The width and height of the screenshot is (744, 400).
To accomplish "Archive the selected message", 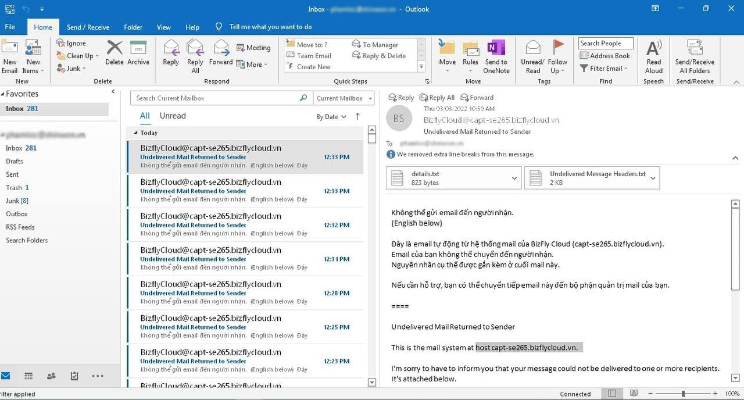I will (138, 52).
